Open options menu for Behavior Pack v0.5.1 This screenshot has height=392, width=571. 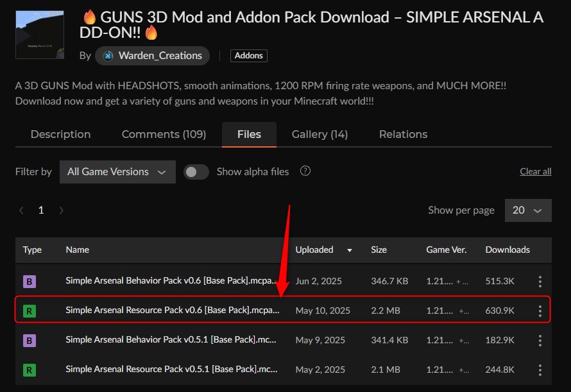540,340
